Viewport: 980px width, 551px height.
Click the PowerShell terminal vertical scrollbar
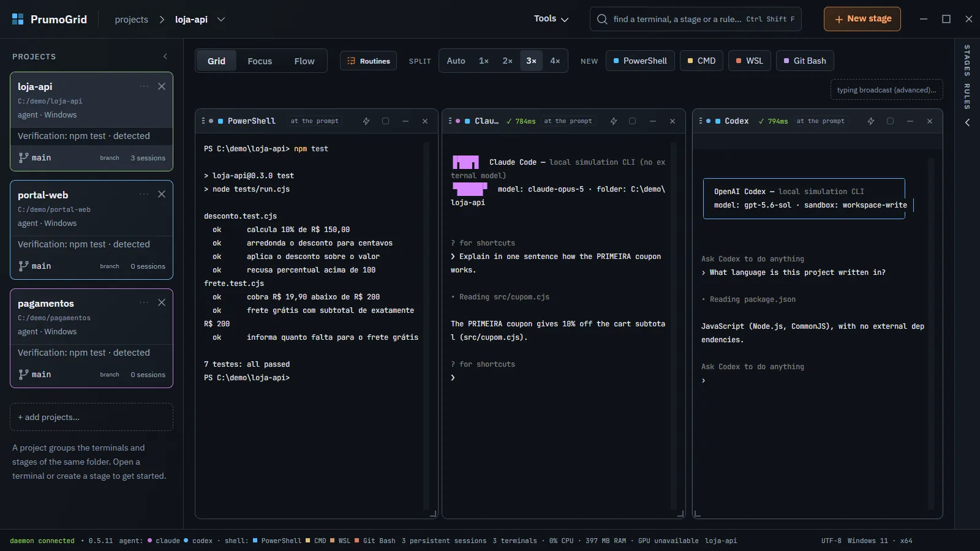click(x=426, y=325)
